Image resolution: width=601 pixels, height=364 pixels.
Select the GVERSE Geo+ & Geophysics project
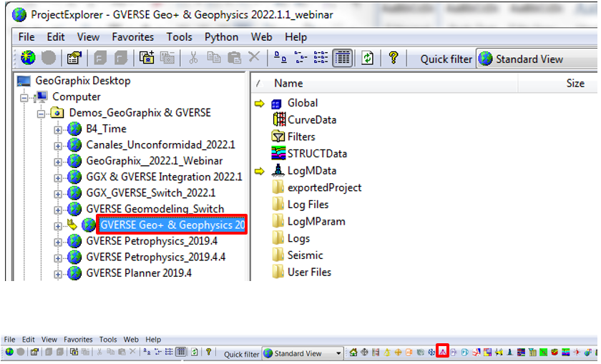pos(172,225)
